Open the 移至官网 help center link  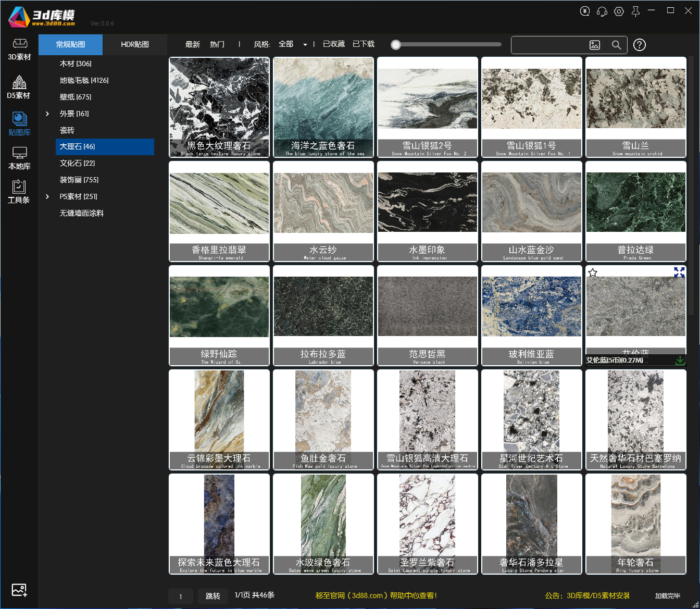coord(376,595)
